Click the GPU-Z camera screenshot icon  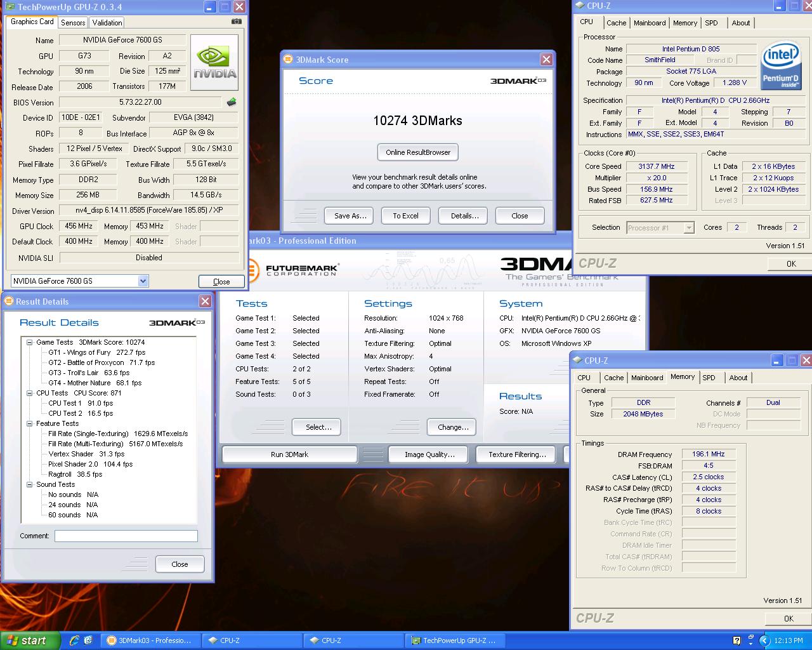(237, 22)
